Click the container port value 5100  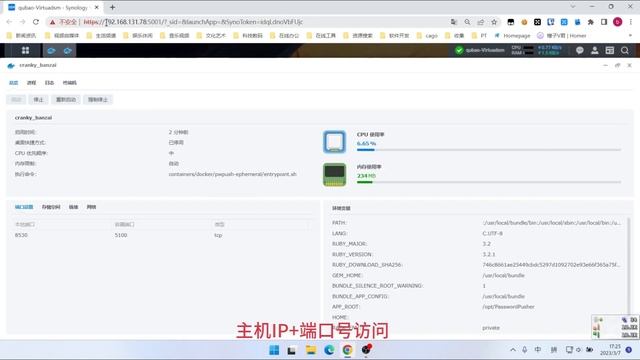tap(121, 235)
